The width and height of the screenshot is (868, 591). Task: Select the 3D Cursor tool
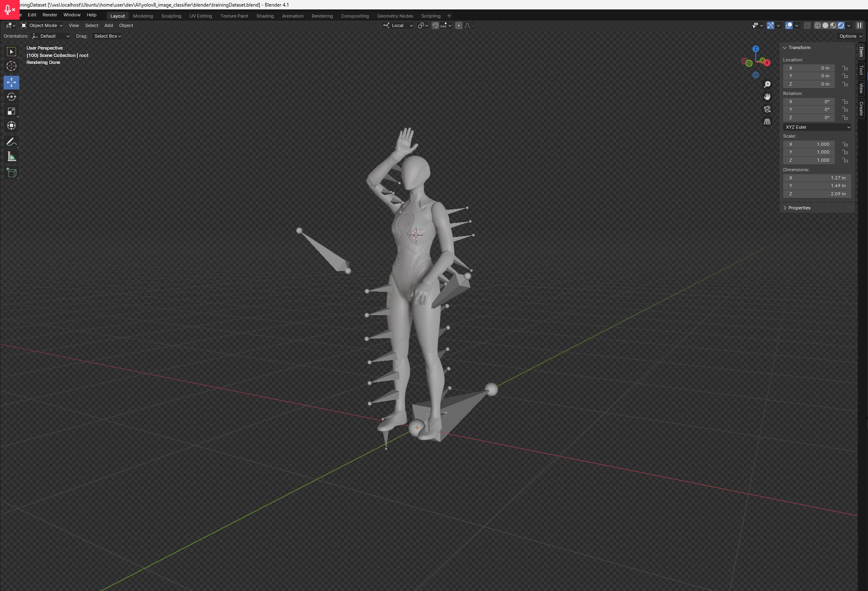click(11, 66)
